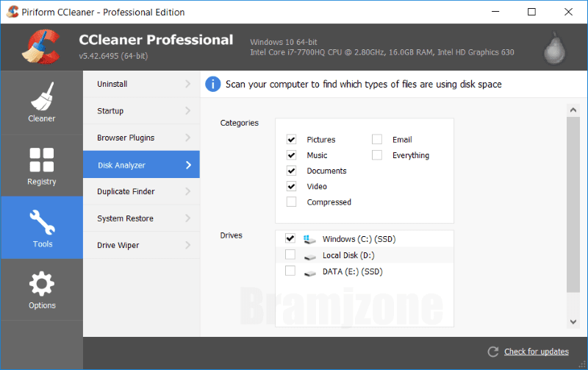Click the Drive Wiper row chevron

(188, 245)
